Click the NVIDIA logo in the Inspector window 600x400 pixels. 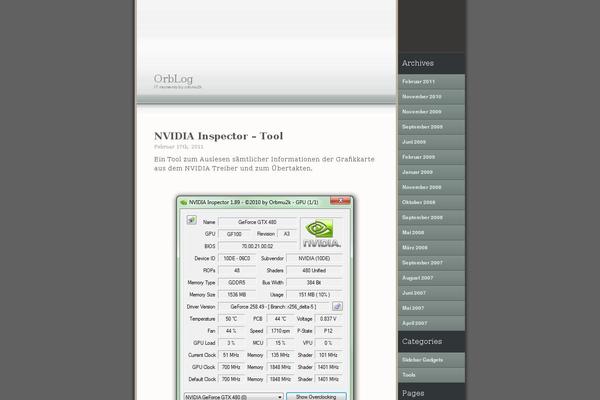pos(321,233)
